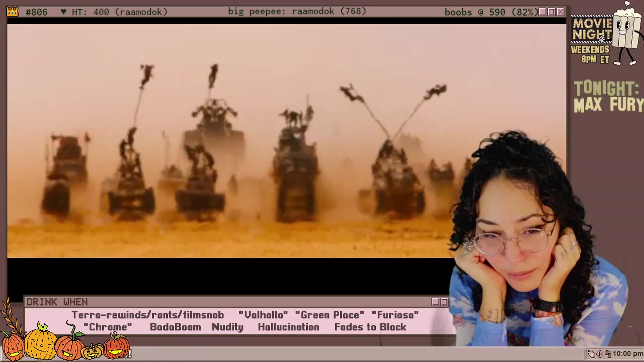
Task: Minimize the DRINK WHEN window
Action: [435, 302]
